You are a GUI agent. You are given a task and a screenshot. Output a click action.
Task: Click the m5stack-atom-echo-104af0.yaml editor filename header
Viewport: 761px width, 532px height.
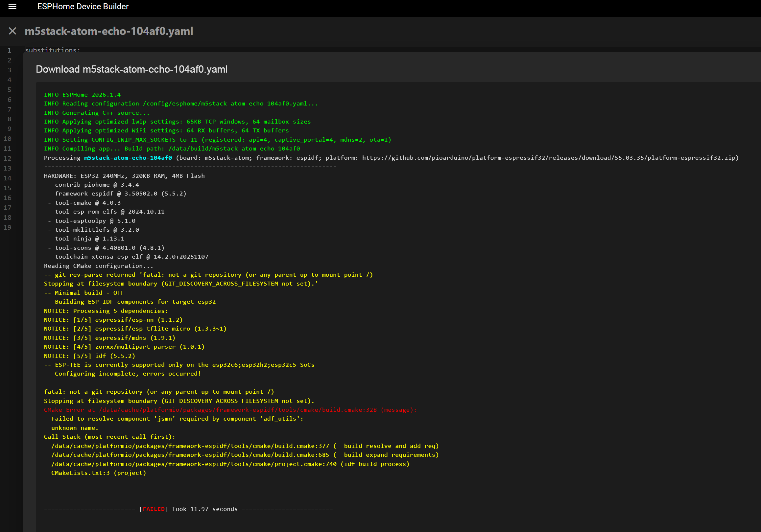pyautogui.click(x=109, y=31)
